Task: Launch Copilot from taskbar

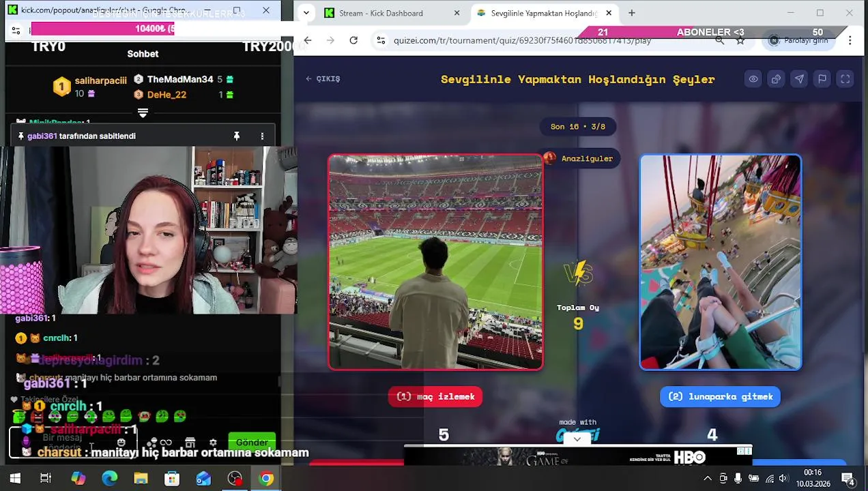Action: tap(78, 479)
